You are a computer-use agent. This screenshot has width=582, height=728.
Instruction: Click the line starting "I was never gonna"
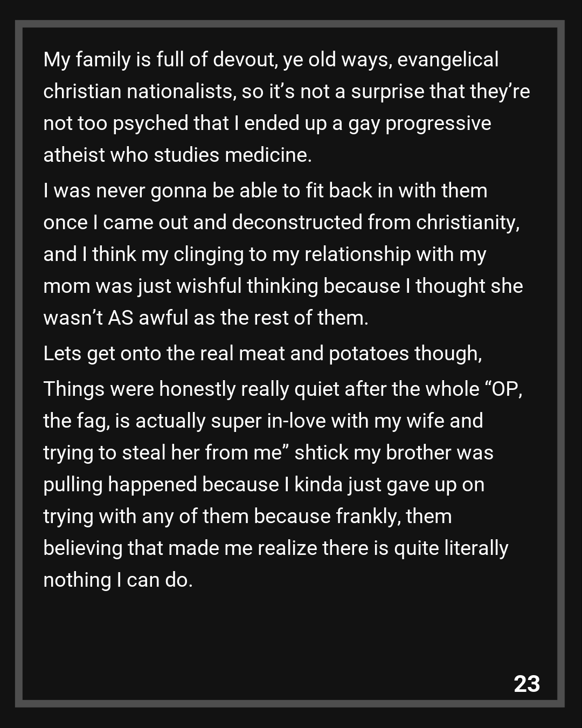[x=265, y=190]
